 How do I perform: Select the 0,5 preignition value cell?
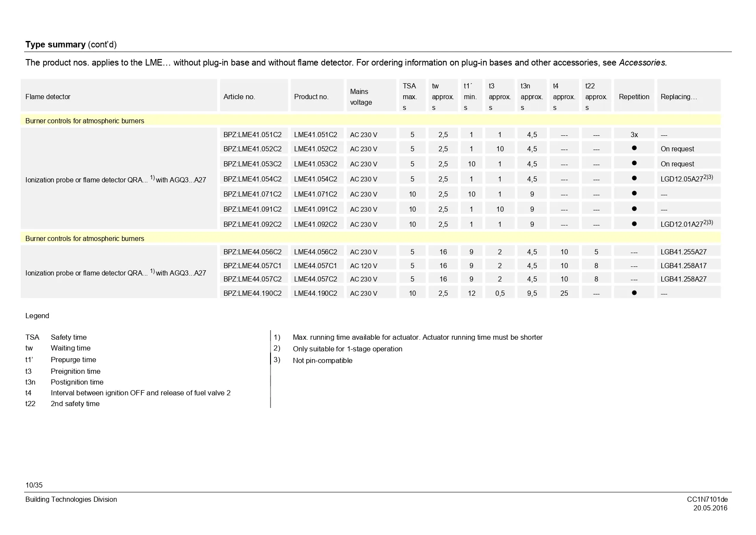coord(500,293)
